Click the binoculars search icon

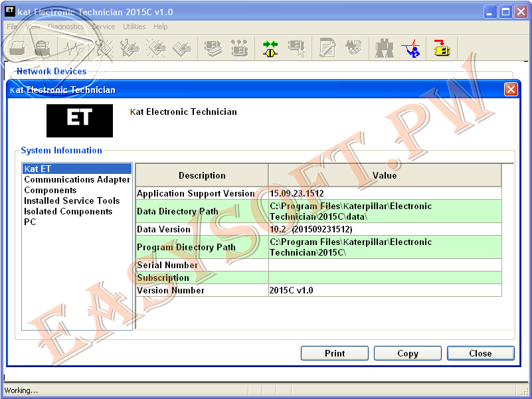tap(385, 48)
